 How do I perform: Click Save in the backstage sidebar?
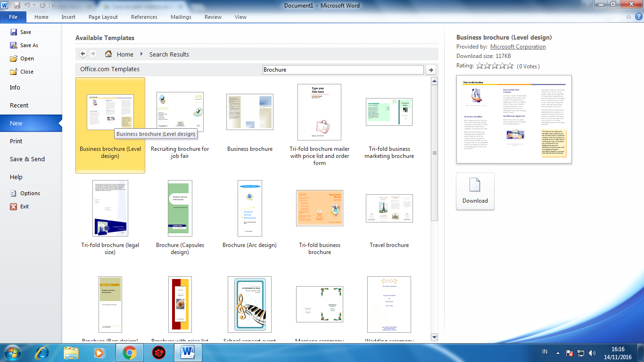(x=21, y=32)
